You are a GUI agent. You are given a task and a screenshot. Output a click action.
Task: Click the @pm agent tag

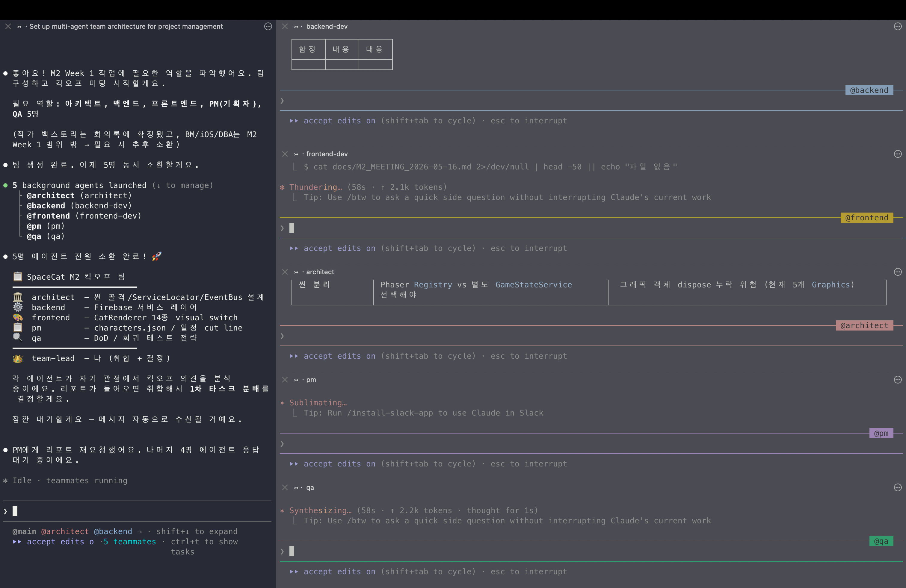click(881, 433)
